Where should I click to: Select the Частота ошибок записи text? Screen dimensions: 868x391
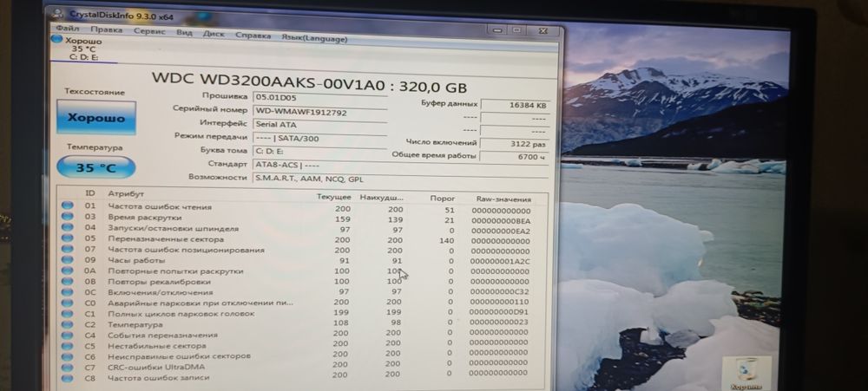[158, 378]
